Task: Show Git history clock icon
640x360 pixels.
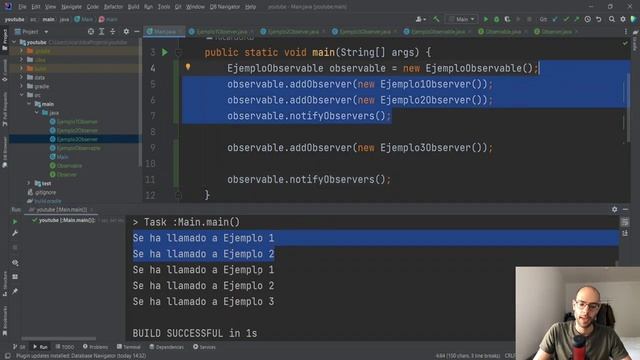Action: tap(587, 19)
